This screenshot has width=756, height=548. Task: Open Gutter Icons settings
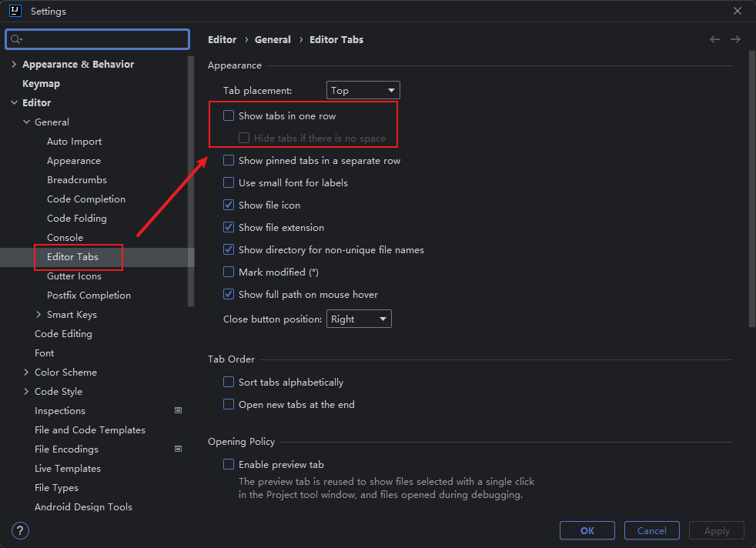(x=74, y=276)
